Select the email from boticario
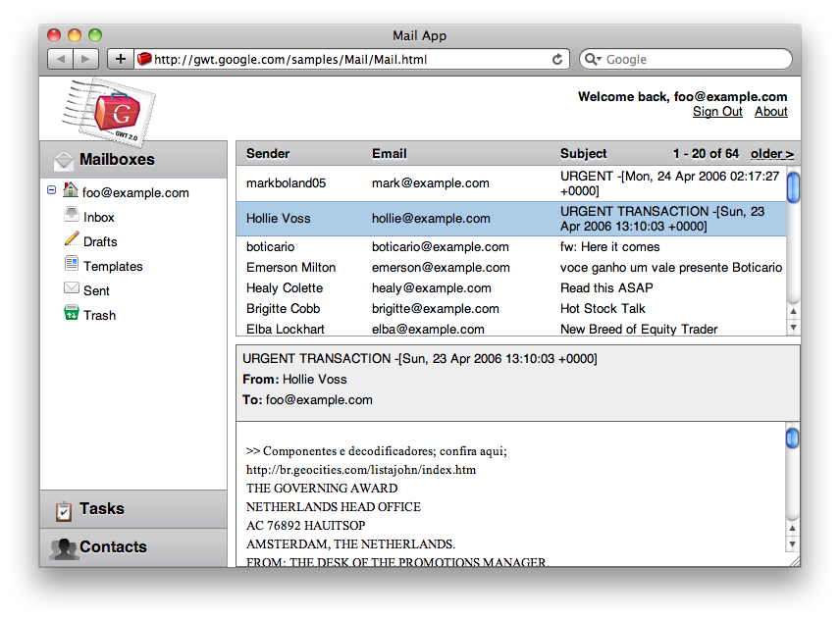 [x=270, y=247]
